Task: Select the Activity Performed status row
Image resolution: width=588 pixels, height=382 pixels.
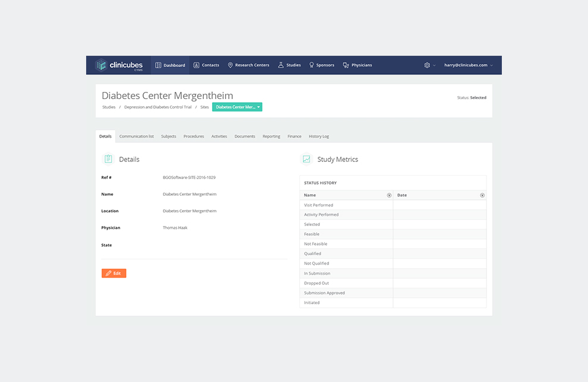Action: 393,215
